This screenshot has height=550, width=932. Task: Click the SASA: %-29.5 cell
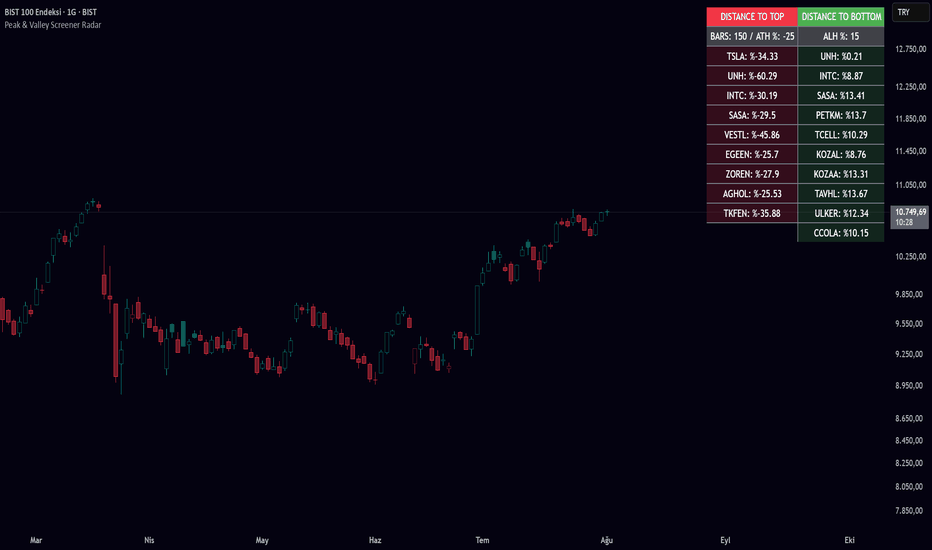tap(752, 115)
